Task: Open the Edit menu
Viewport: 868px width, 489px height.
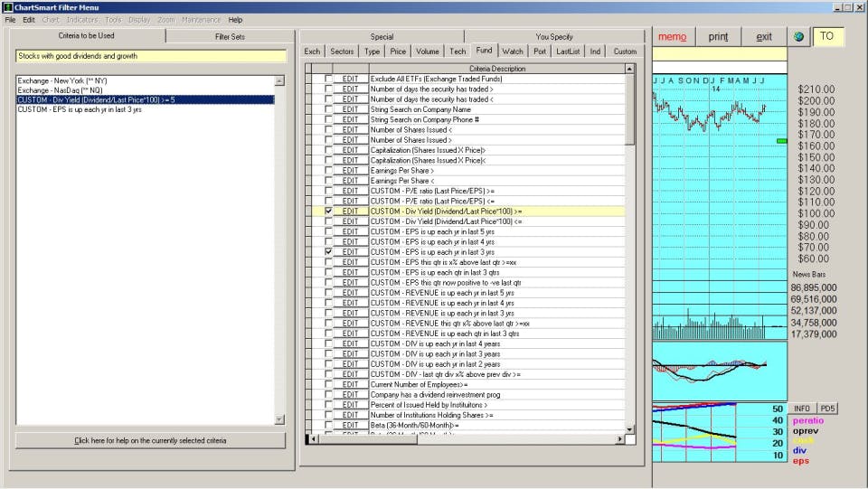Action: pos(29,19)
